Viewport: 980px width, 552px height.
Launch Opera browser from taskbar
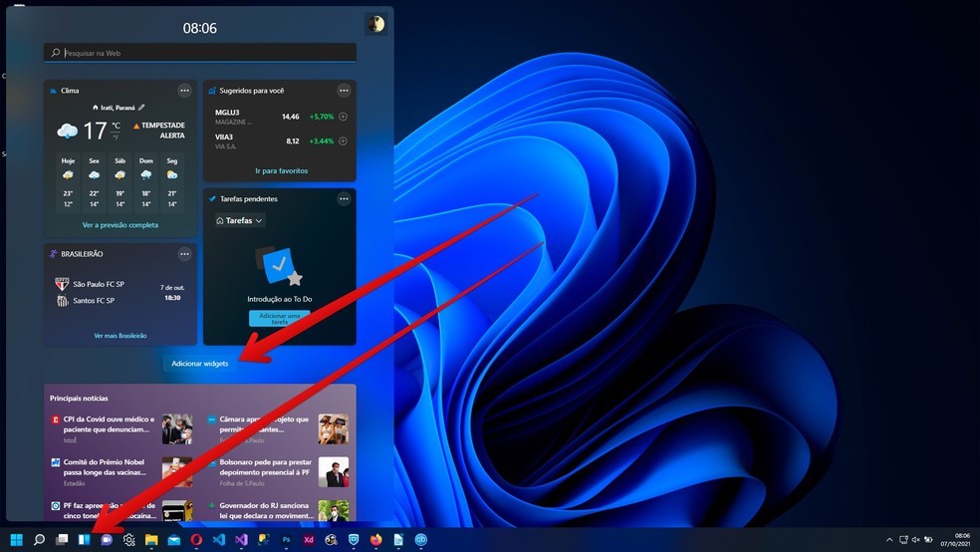tap(196, 539)
